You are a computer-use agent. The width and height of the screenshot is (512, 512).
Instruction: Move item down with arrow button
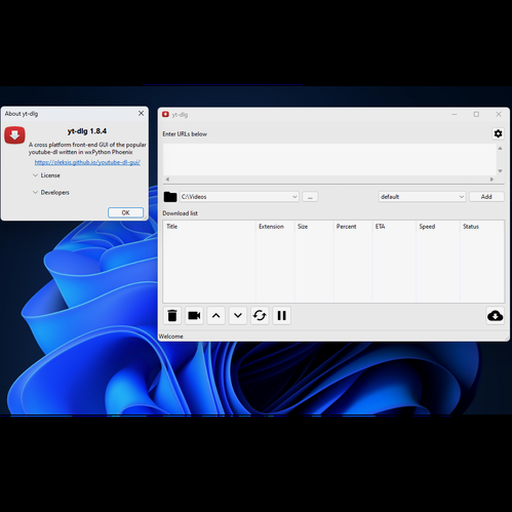pos(238,315)
